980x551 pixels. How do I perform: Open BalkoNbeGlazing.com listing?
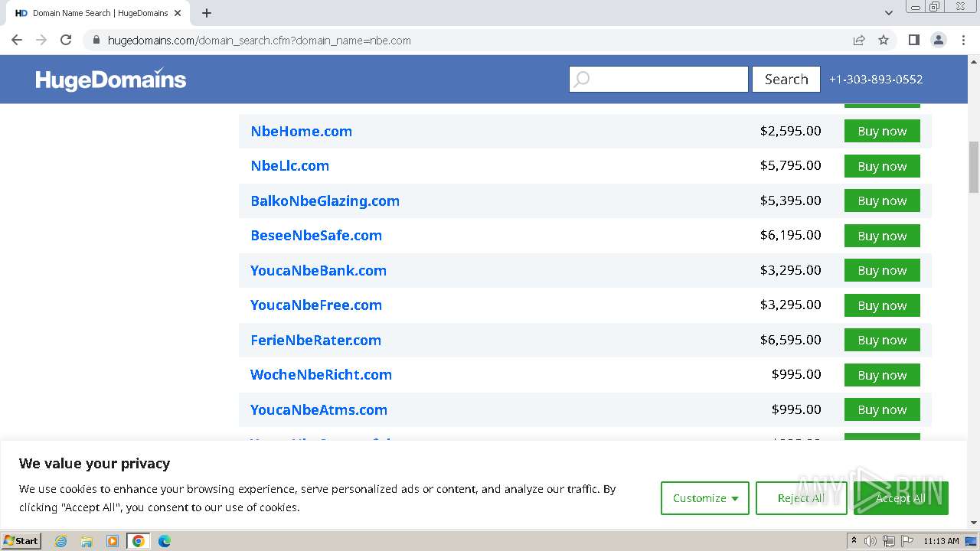tap(325, 201)
